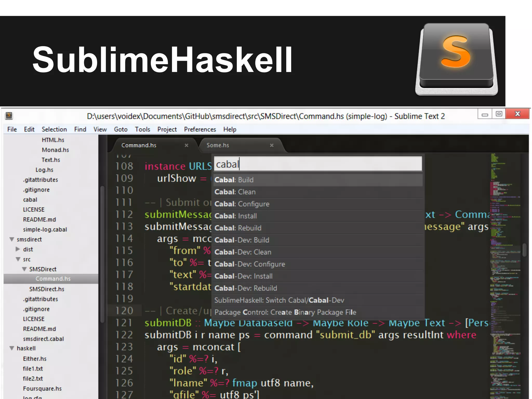Select the Command.hs tab
The height and width of the screenshot is (399, 532).
pyautogui.click(x=139, y=145)
